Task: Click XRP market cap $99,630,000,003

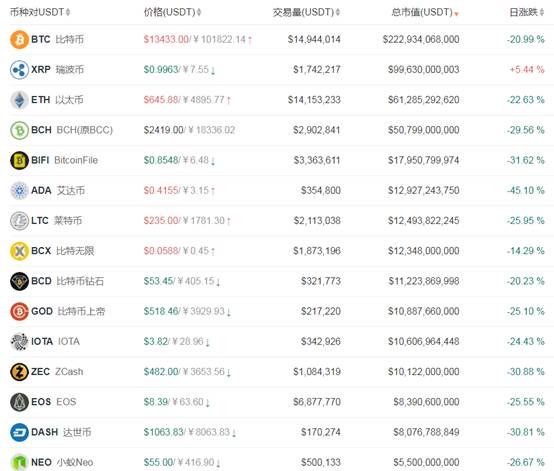Action: [x=424, y=70]
